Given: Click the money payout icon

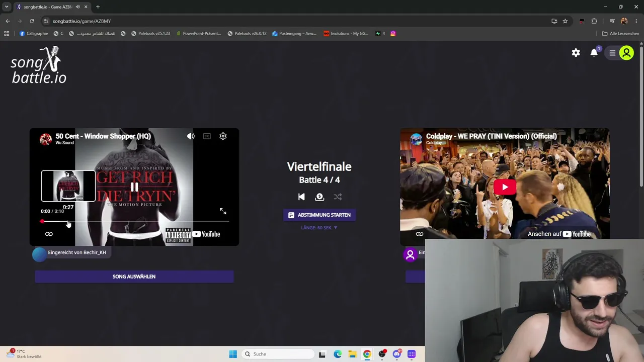Looking at the screenshot, I should [319, 197].
